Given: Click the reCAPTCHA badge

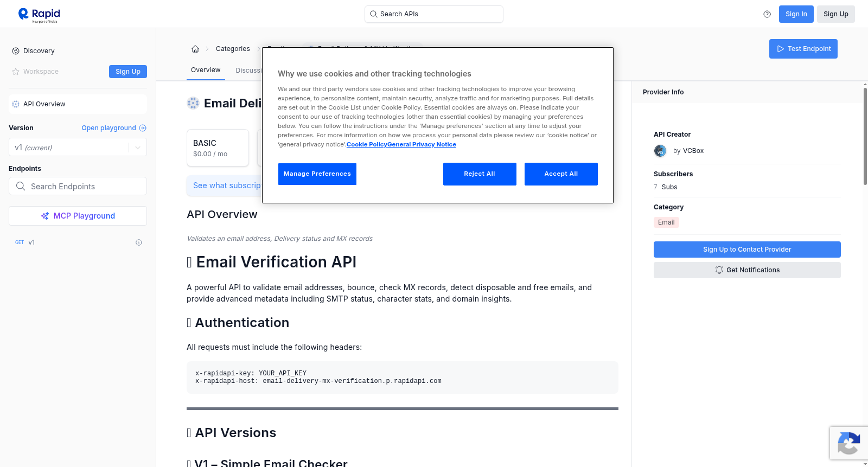Looking at the screenshot, I should tap(849, 443).
